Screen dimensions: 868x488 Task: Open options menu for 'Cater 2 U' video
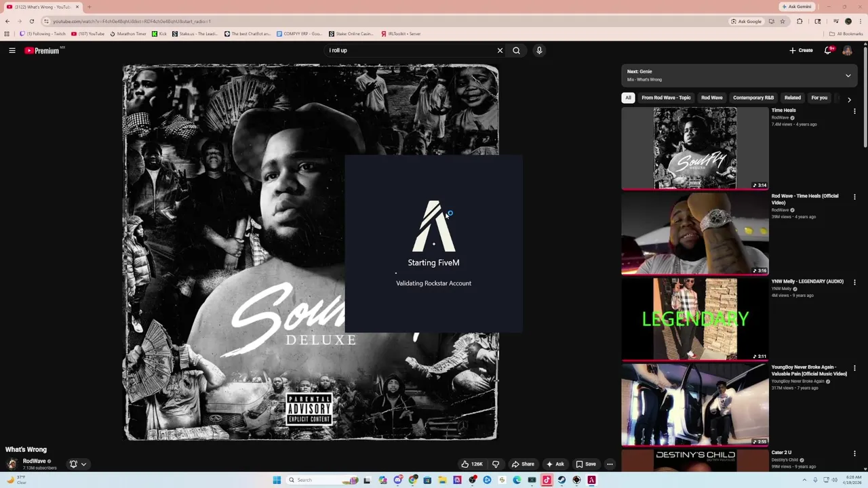click(x=854, y=453)
